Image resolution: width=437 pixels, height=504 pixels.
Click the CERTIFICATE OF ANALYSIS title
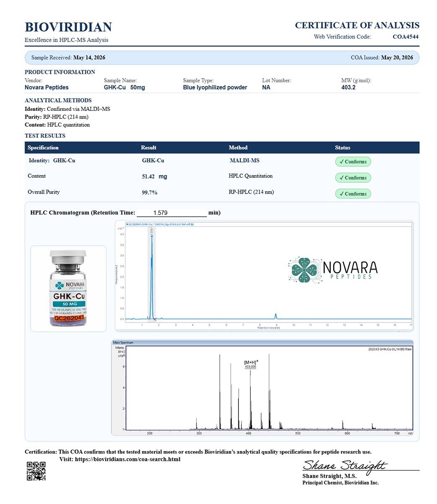[357, 25]
